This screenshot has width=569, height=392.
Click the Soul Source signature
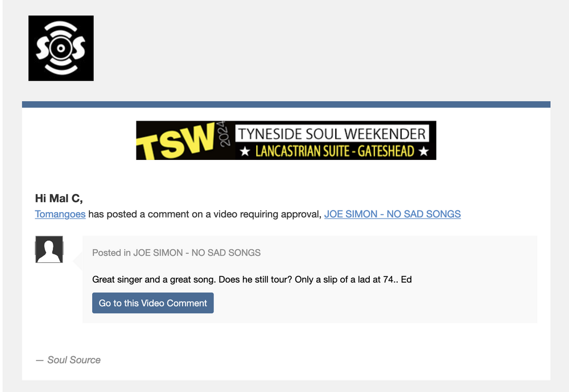pyautogui.click(x=68, y=360)
